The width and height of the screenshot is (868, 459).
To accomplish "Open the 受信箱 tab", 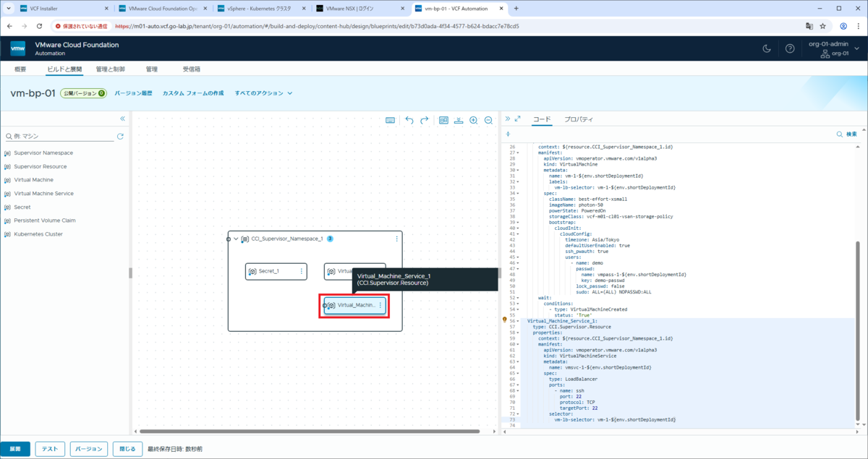I will point(191,69).
